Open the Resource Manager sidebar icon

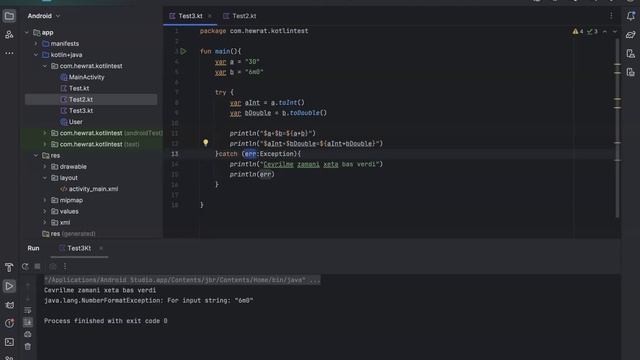pos(9,35)
